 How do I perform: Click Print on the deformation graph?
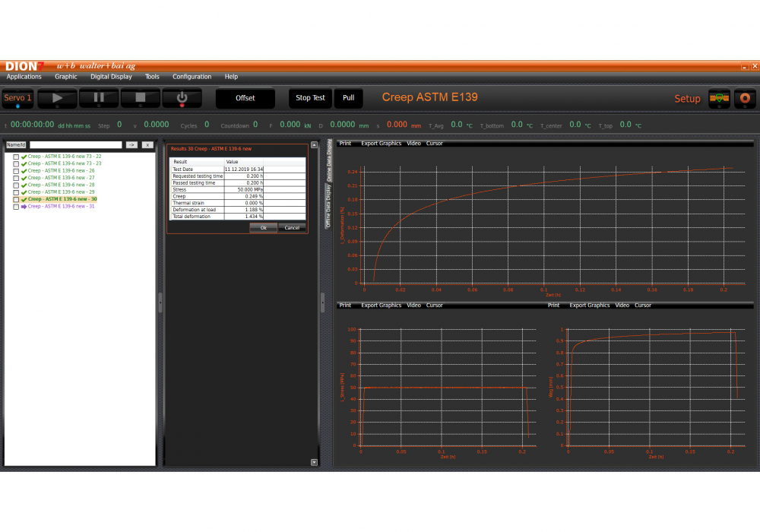(345, 144)
